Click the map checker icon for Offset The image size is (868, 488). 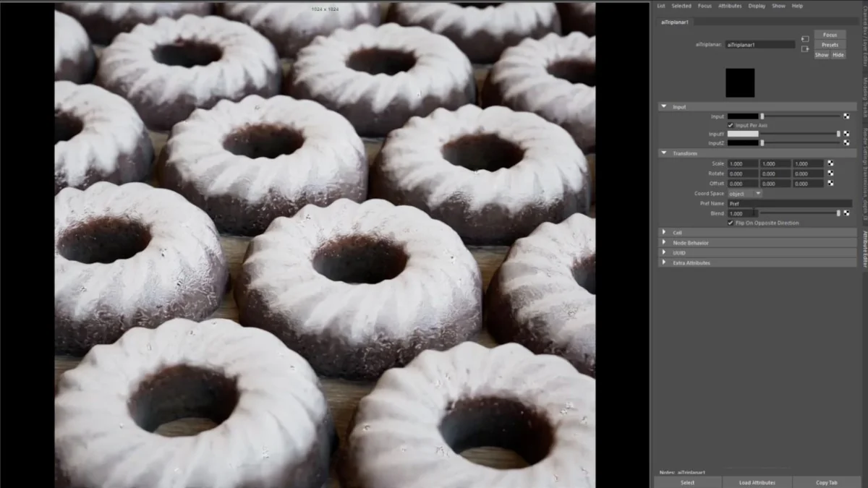coord(830,184)
